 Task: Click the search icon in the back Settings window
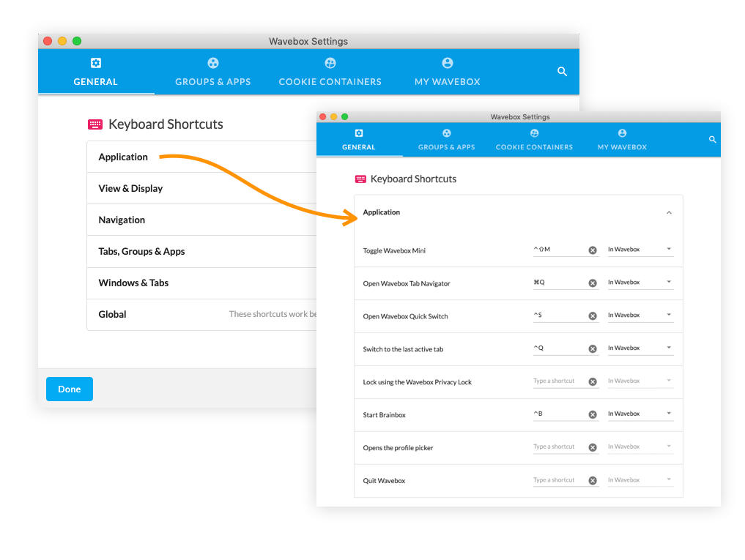pos(562,72)
